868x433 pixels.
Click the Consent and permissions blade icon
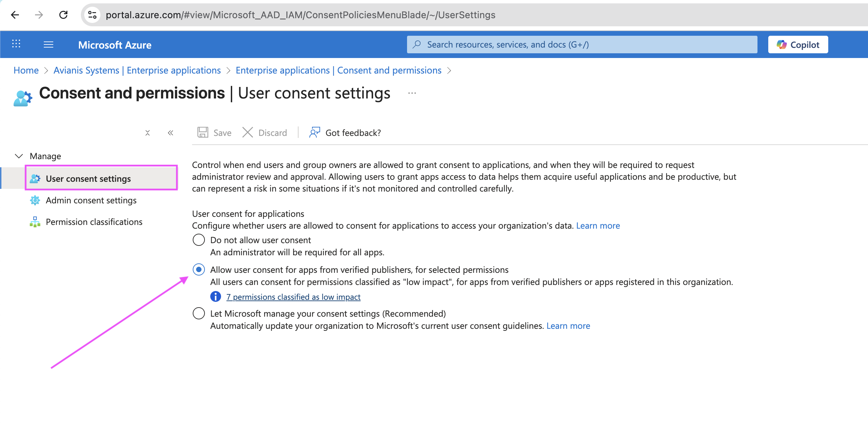point(23,98)
